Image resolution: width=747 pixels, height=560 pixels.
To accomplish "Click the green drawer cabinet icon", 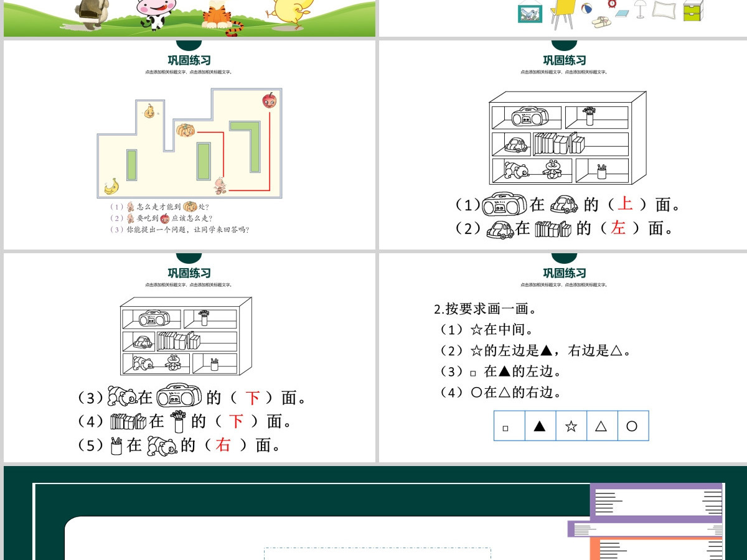I will tap(693, 11).
